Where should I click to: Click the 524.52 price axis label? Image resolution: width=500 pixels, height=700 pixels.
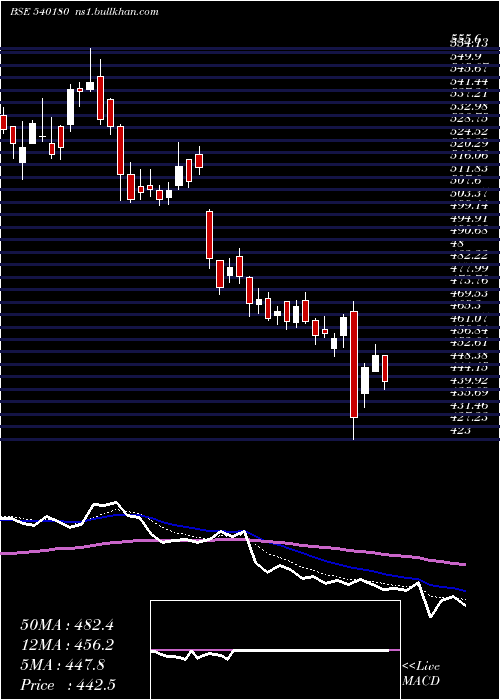[x=469, y=132]
